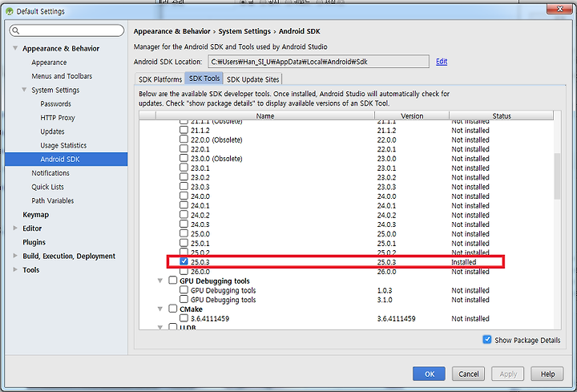Sort by the Name column header
The image size is (577, 392).
(265, 115)
